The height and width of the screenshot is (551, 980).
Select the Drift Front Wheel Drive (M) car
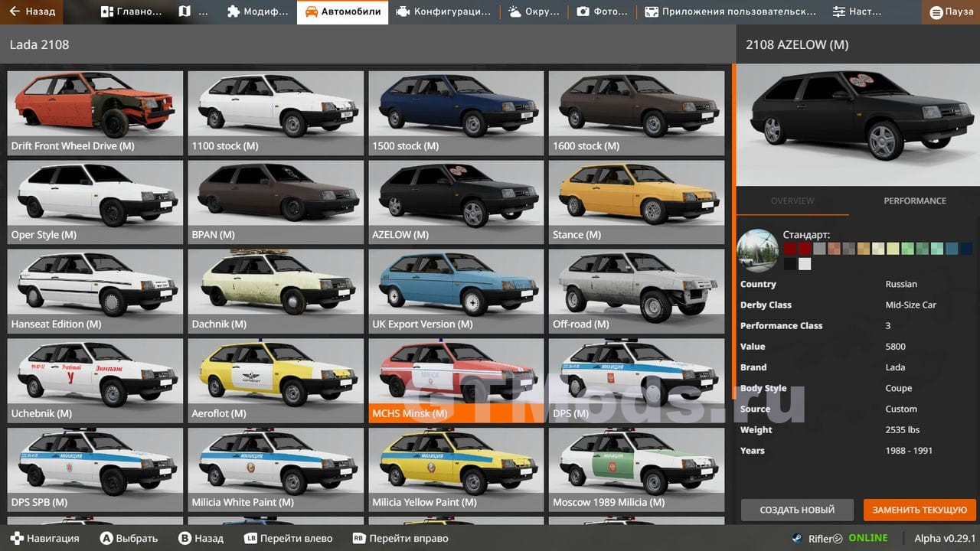[95, 112]
